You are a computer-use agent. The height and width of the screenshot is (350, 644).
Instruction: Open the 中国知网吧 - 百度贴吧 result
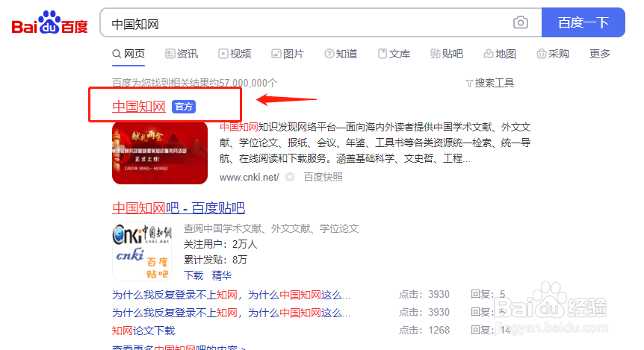pyautogui.click(x=179, y=208)
